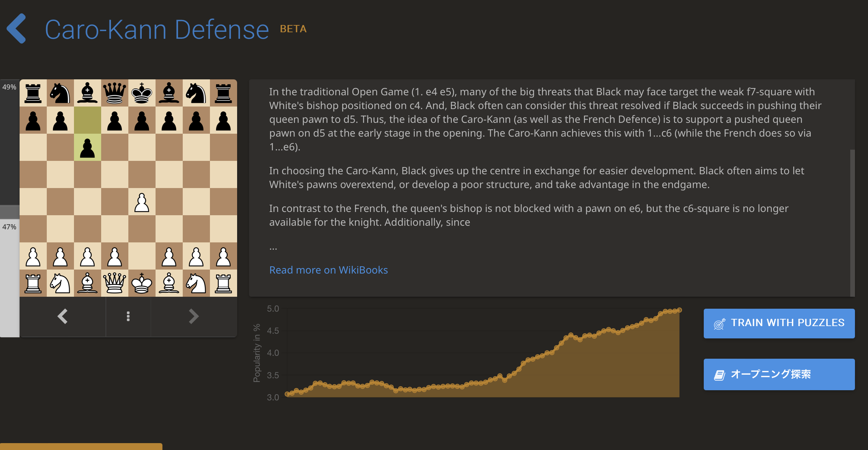
Task: Click the Caro-Kann Defense title heading
Action: 157,29
